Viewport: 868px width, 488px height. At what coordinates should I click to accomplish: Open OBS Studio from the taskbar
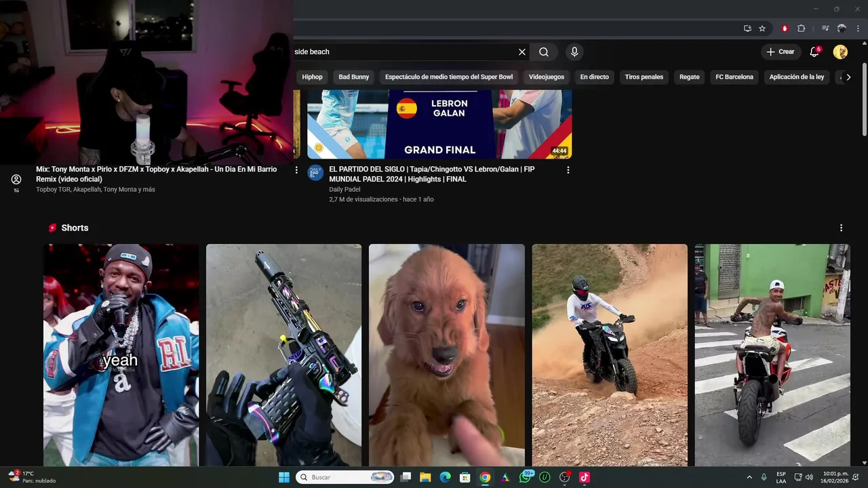(564, 477)
